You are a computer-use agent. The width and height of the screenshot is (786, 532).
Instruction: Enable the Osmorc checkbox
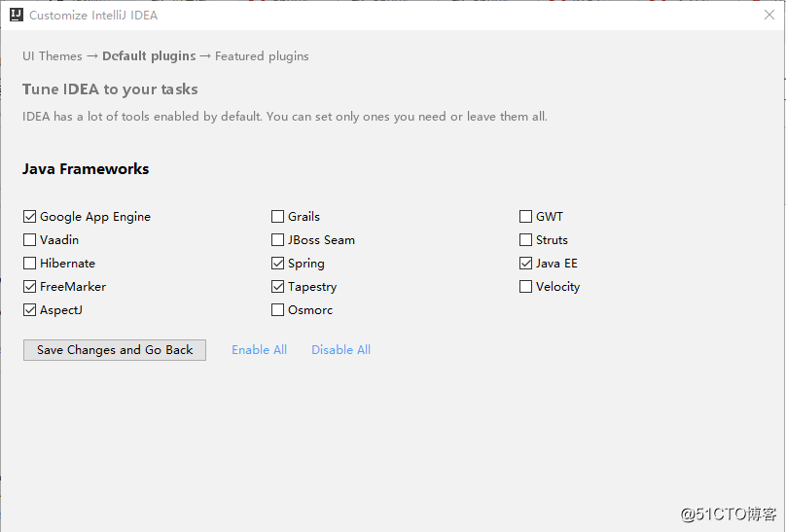(x=277, y=310)
